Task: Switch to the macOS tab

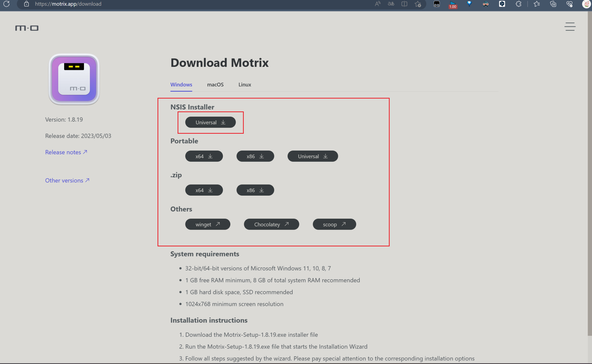Action: (215, 84)
